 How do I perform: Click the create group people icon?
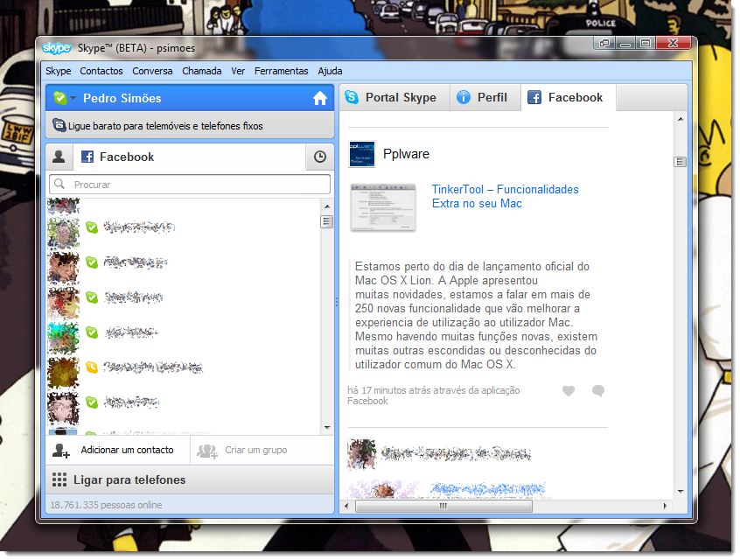click(206, 451)
